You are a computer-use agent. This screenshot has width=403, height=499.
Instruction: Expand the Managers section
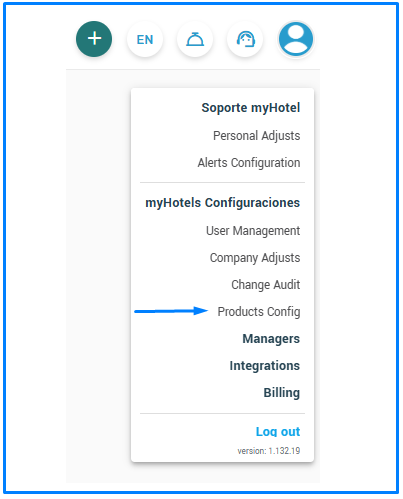271,339
